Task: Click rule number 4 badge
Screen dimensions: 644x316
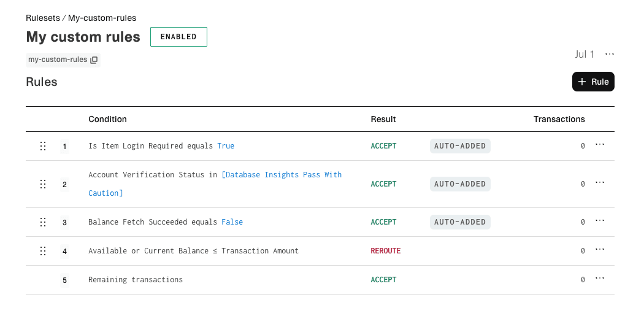Action: point(64,252)
